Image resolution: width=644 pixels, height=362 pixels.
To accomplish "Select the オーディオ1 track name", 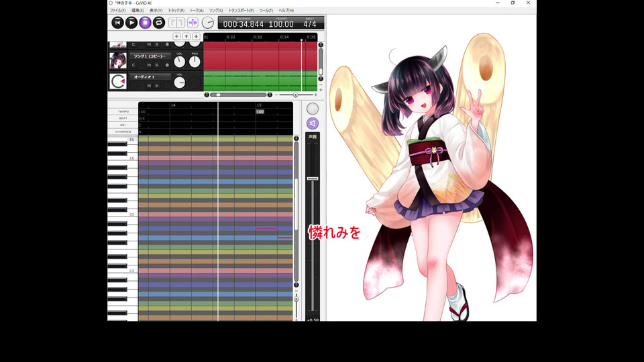I will point(150,76).
